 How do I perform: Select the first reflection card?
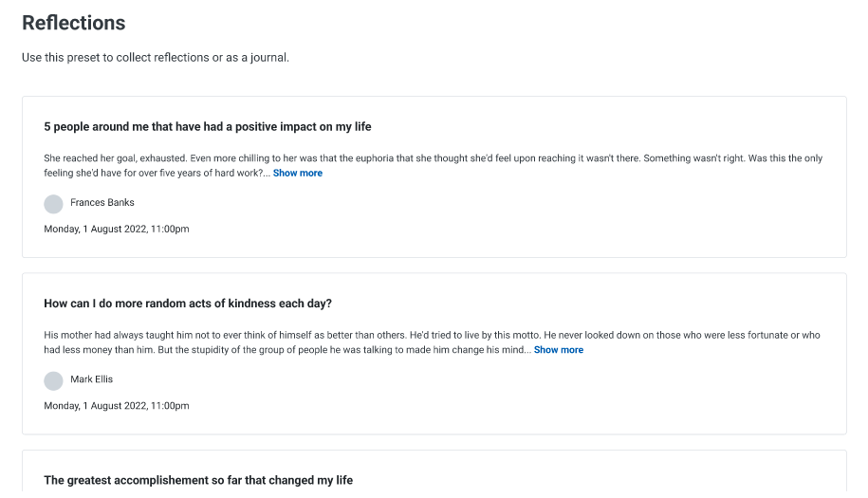pos(434,177)
